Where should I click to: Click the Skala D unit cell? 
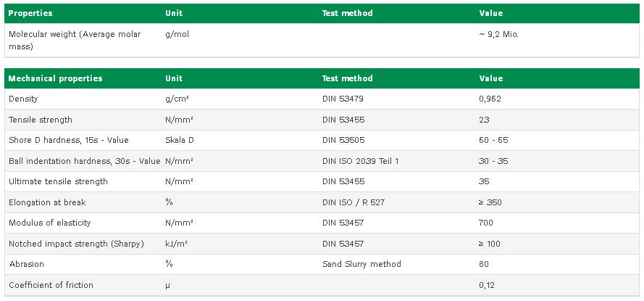180,140
